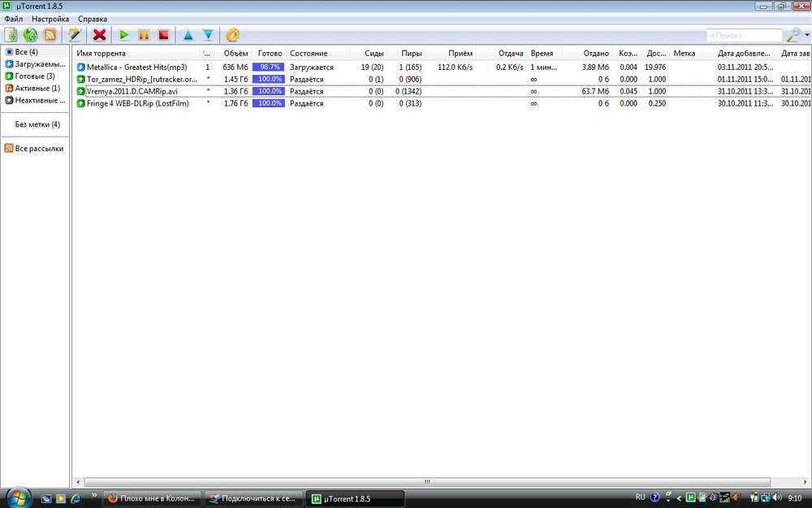Click in the Поиск search field
Viewport: 812px width, 508px height.
point(744,35)
